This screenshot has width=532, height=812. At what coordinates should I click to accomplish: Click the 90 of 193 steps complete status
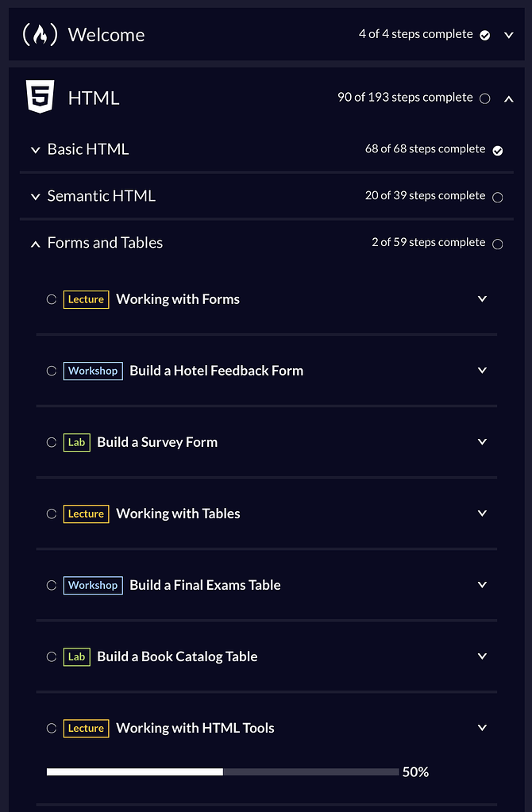point(407,97)
